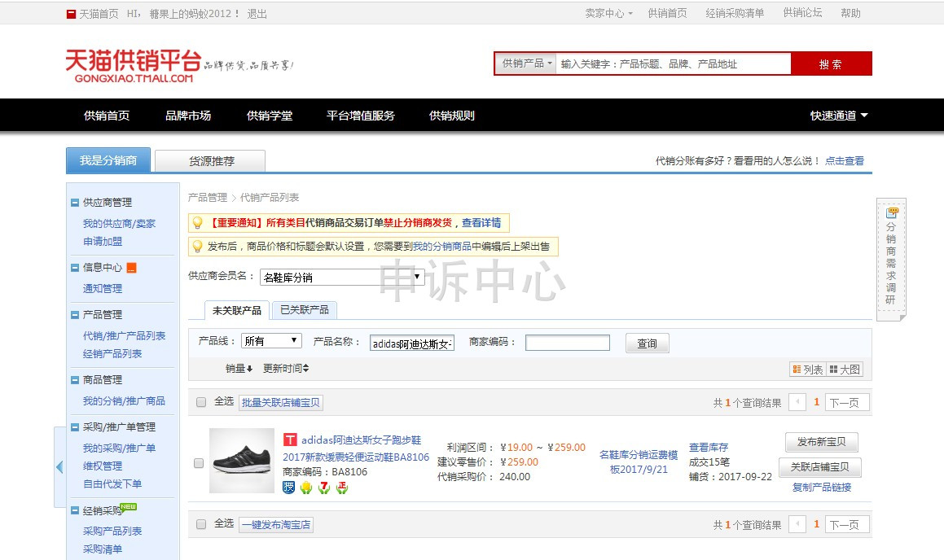Viewport: 944px width, 560px height.
Task: Open 名鞋库分销运费模板 link
Action: [639, 462]
